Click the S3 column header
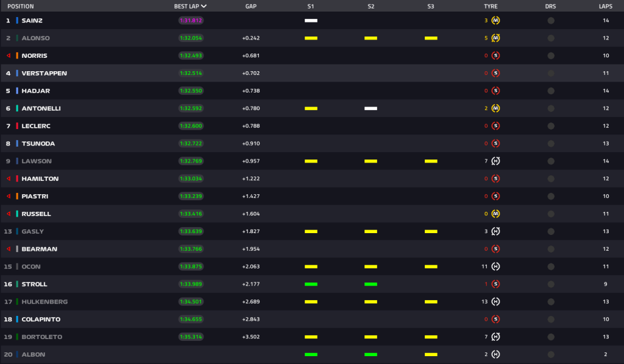The image size is (624, 364). [x=431, y=6]
